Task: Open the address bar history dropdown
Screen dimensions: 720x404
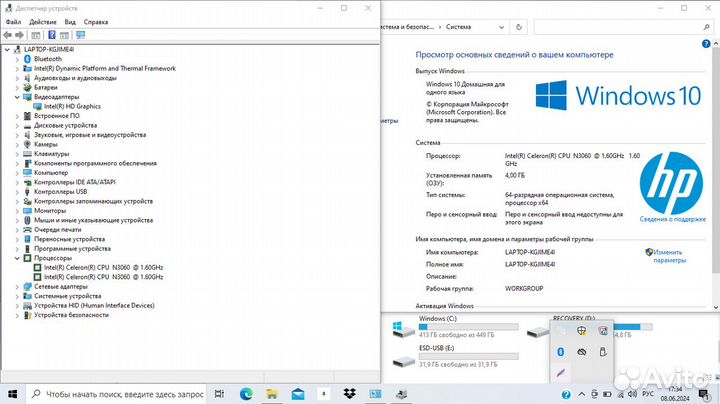Action: point(501,27)
